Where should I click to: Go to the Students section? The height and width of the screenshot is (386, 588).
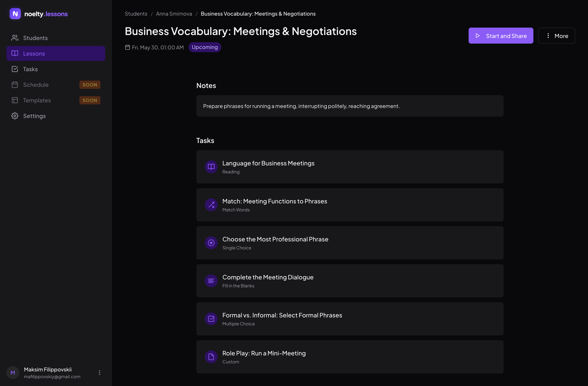click(x=56, y=38)
